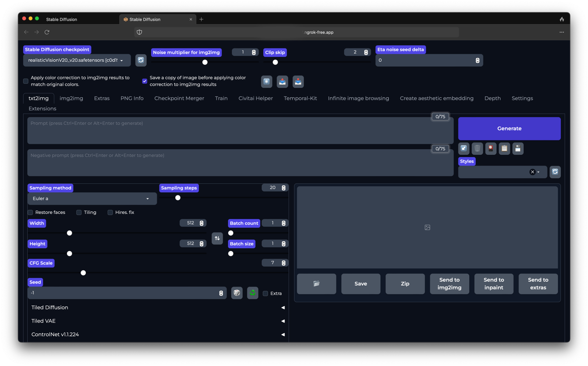Focus the Negative prompt text area

[240, 162]
